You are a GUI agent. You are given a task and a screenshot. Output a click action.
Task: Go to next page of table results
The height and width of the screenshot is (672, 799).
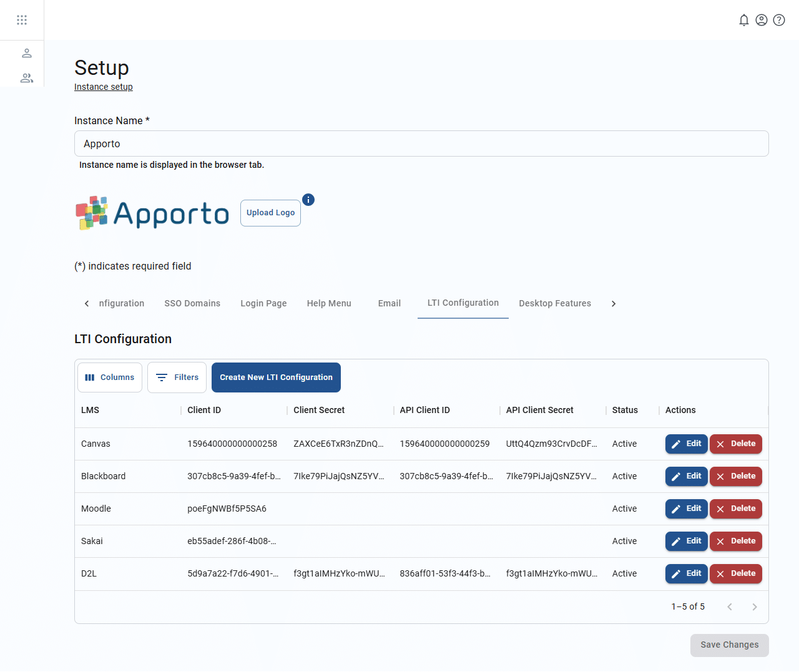click(754, 607)
